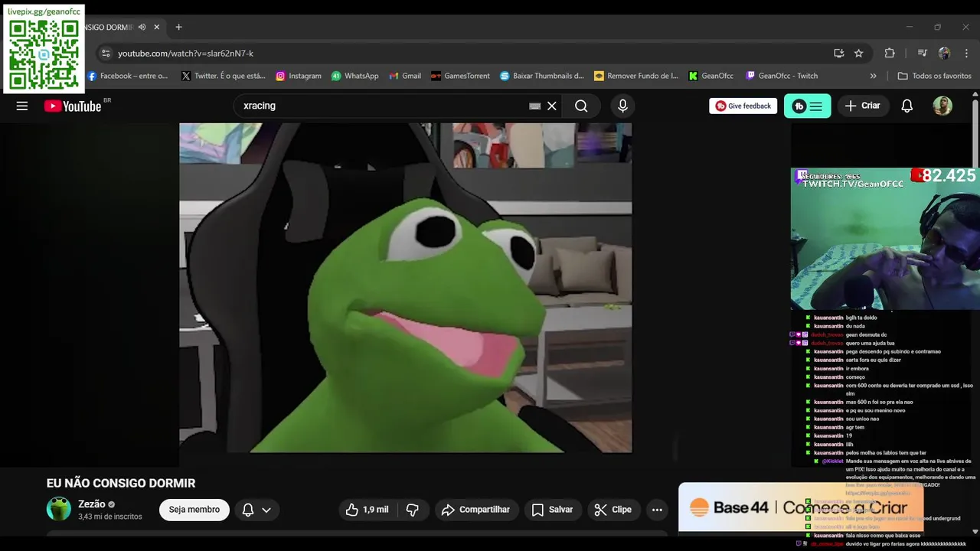Click the Compartilhar share button
This screenshot has height=551, width=980.
click(x=476, y=510)
